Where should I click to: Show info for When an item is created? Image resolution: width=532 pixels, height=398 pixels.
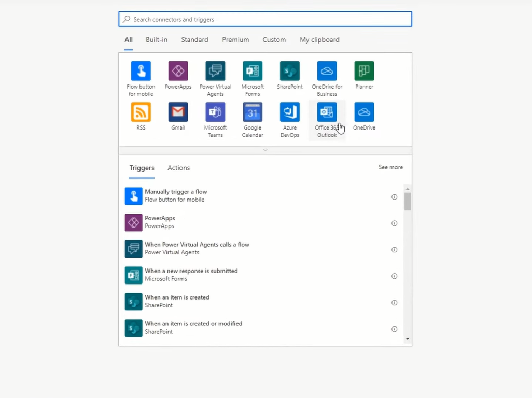(394, 303)
